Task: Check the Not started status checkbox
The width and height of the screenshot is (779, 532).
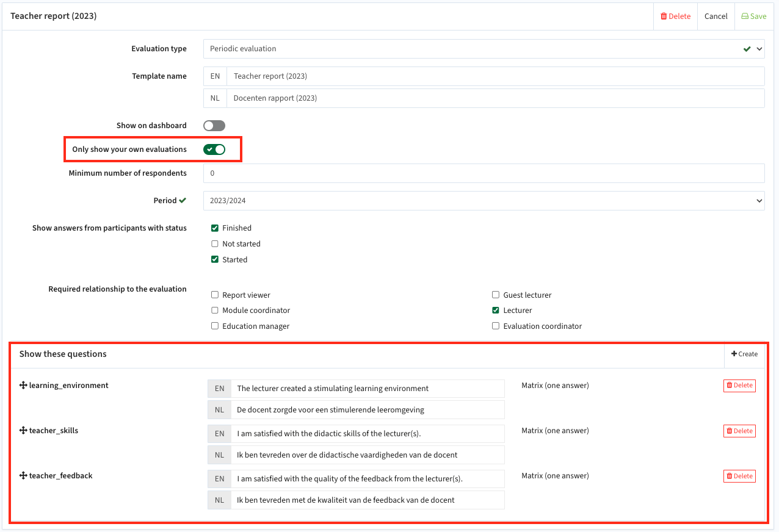Action: [215, 244]
